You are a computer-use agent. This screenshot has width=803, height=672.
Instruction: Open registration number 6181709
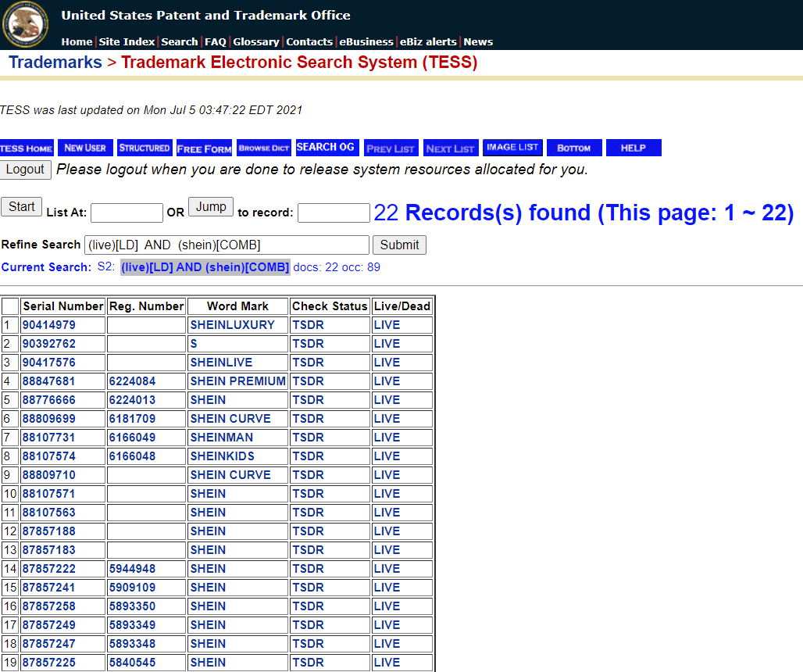coord(132,419)
